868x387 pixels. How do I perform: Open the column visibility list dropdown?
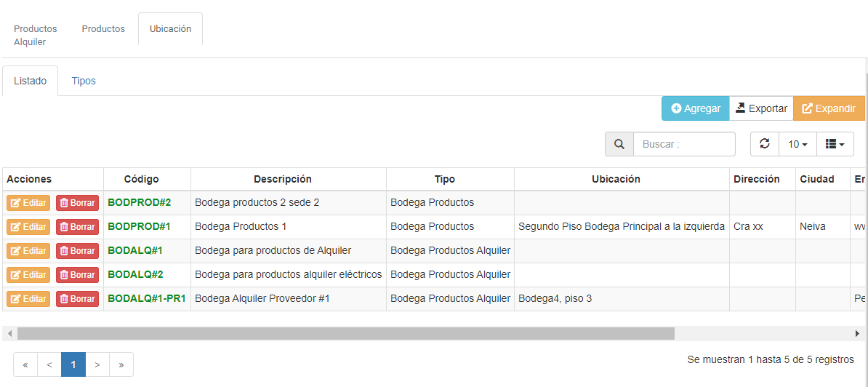(835, 144)
